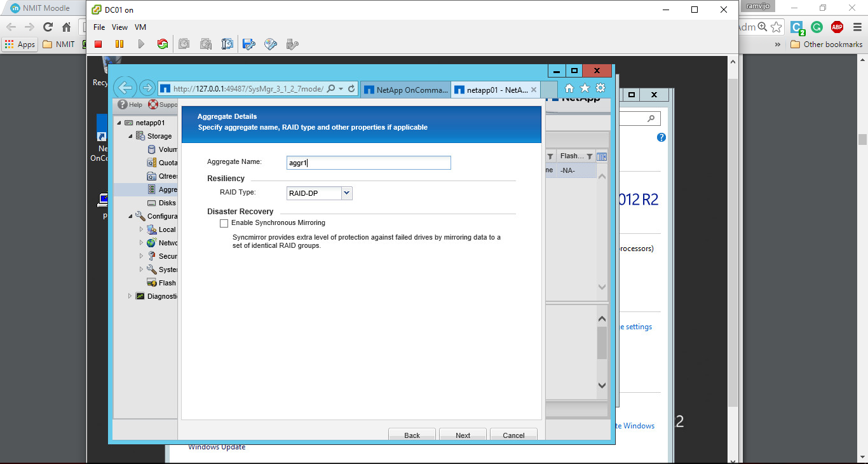Go forward in Internet Explorer
The width and height of the screenshot is (868, 464).
(147, 88)
